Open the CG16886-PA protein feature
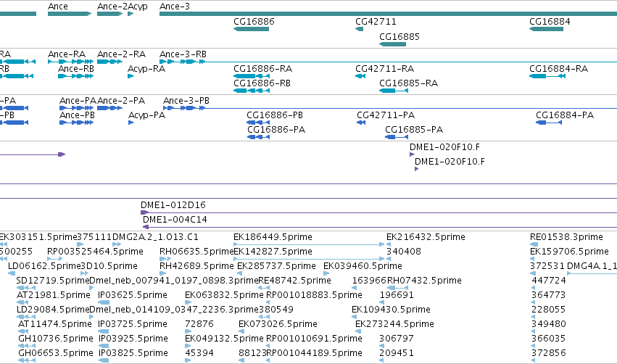 pyautogui.click(x=259, y=137)
